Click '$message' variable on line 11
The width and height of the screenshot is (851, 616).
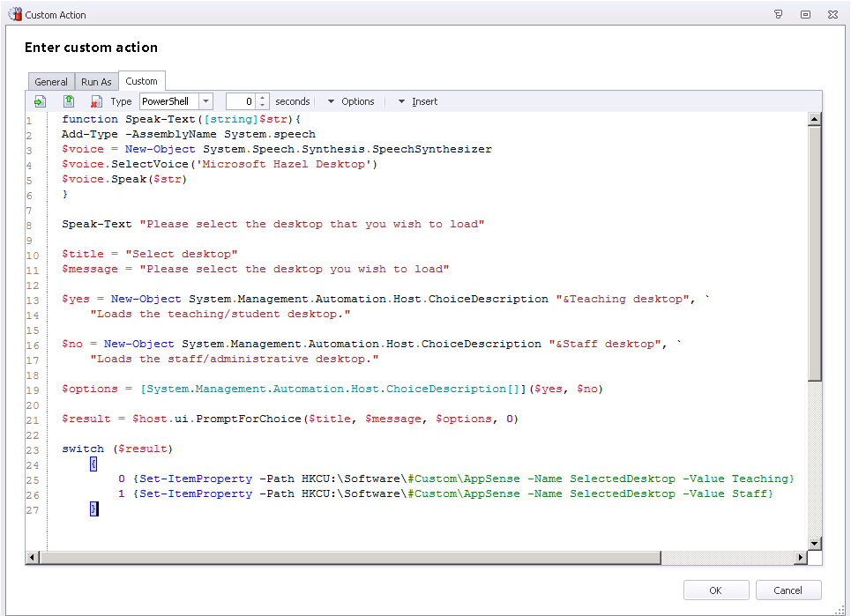pos(90,269)
